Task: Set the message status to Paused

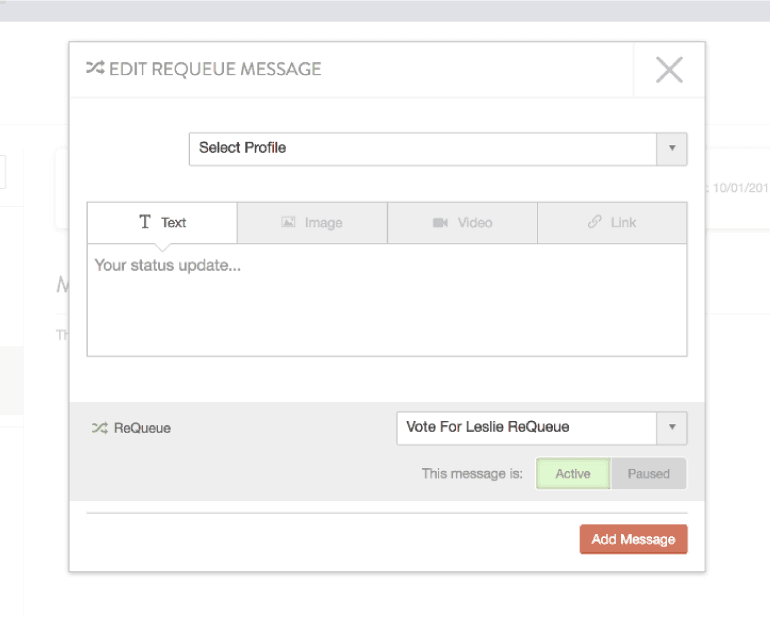Action: [x=648, y=474]
